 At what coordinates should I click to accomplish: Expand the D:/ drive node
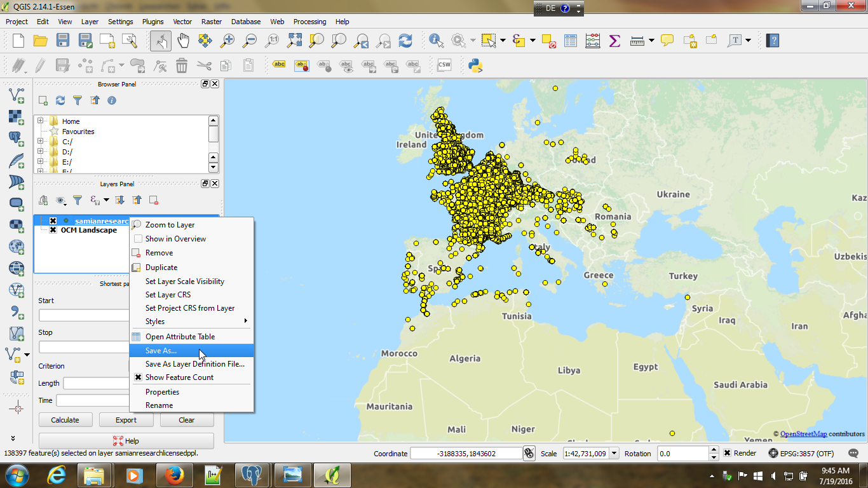pyautogui.click(x=41, y=152)
